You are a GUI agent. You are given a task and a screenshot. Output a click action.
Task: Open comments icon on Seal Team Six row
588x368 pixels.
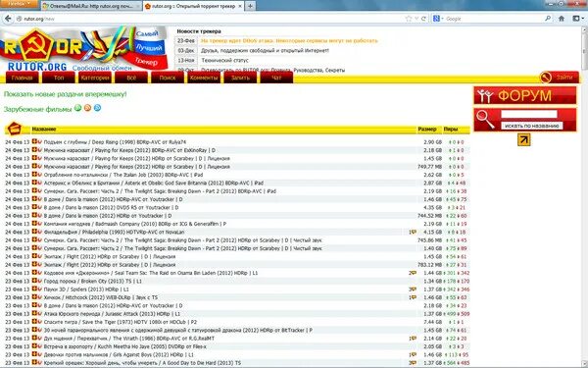(413, 273)
